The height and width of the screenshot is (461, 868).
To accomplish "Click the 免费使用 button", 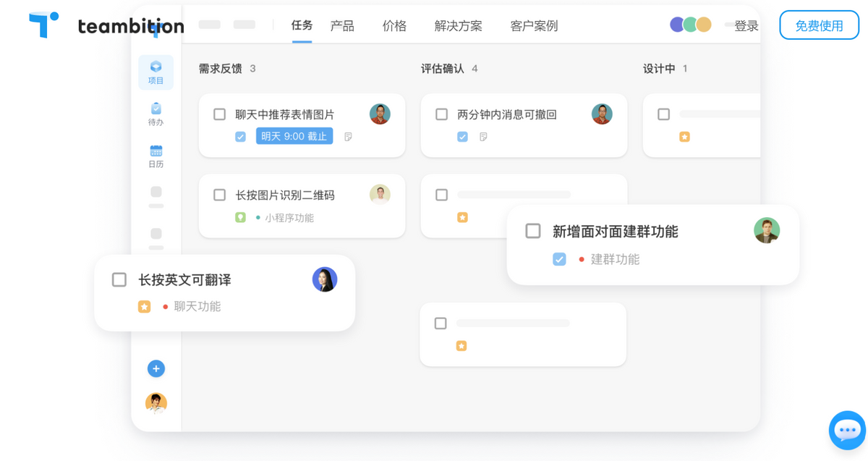I will 820,25.
